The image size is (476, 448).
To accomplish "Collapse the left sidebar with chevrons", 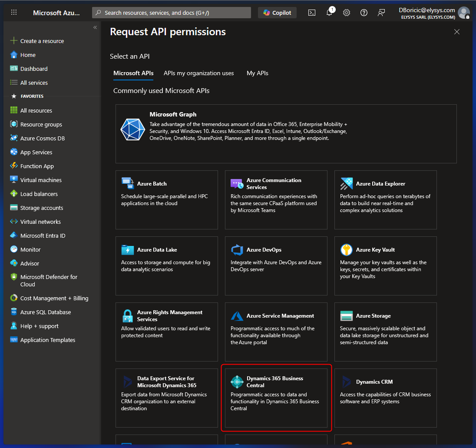I will click(x=95, y=27).
